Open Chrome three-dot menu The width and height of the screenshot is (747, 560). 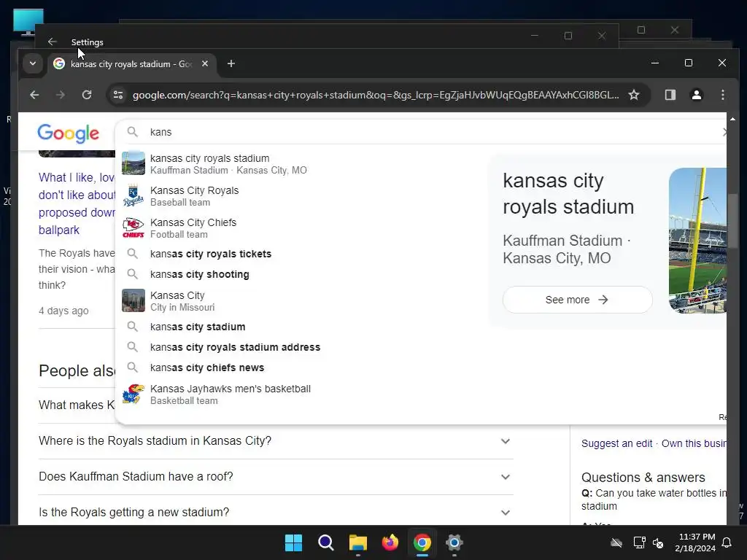tap(723, 95)
